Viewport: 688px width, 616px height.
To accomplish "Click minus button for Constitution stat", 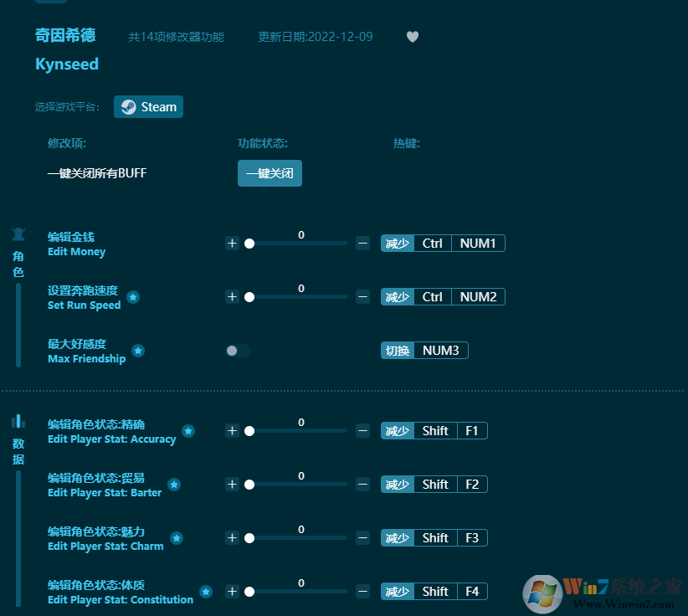I will pyautogui.click(x=363, y=591).
